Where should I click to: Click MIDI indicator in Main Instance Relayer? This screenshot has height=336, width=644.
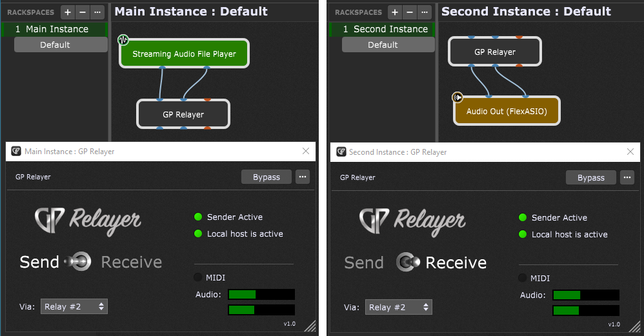click(x=197, y=277)
